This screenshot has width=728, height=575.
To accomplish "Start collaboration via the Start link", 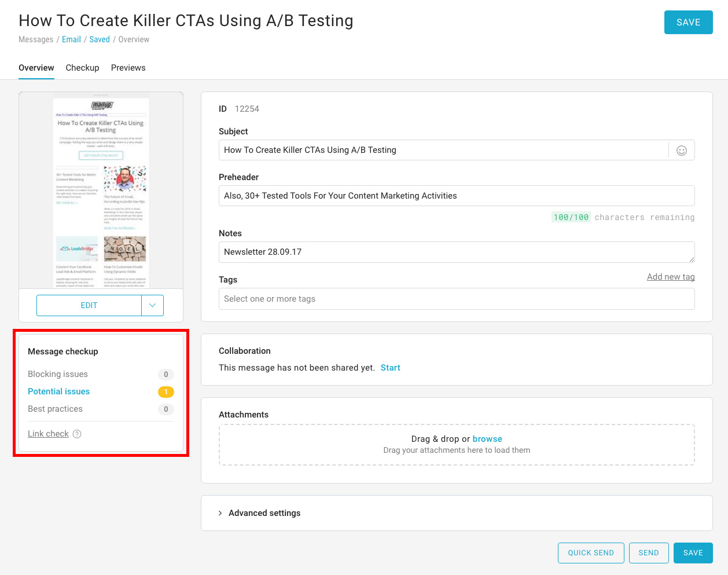I will [x=390, y=368].
